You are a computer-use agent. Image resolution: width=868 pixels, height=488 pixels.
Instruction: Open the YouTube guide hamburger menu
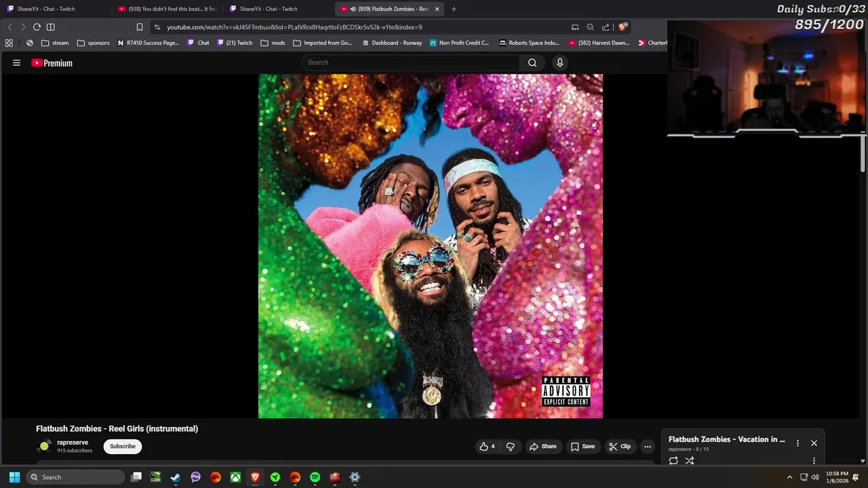(x=16, y=63)
